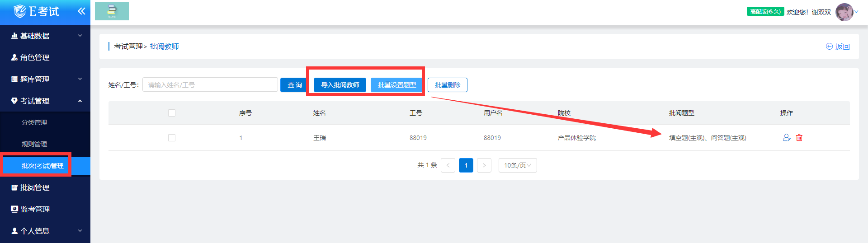Click the 基础数据 chevron arrow

click(x=80, y=36)
